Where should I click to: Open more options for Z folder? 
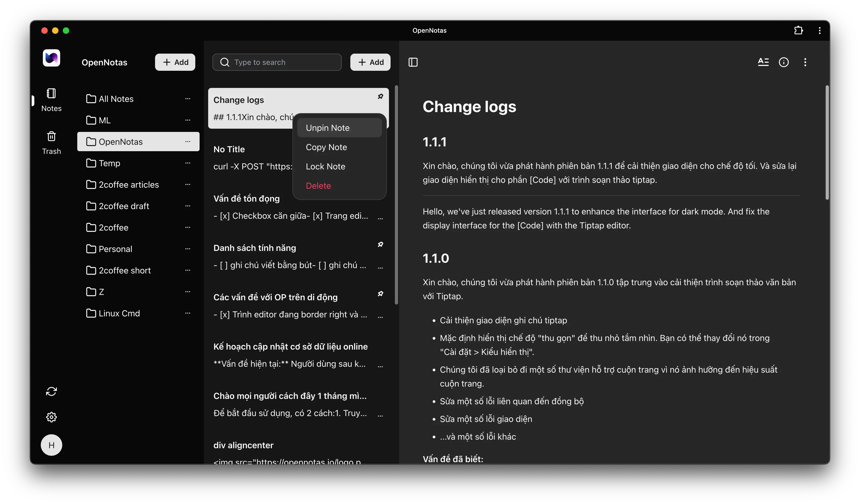point(187,292)
